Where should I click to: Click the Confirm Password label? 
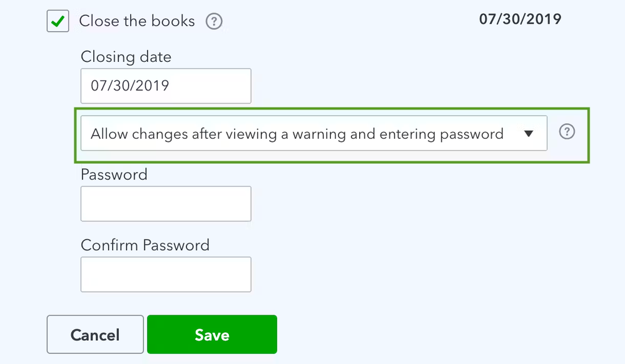145,245
